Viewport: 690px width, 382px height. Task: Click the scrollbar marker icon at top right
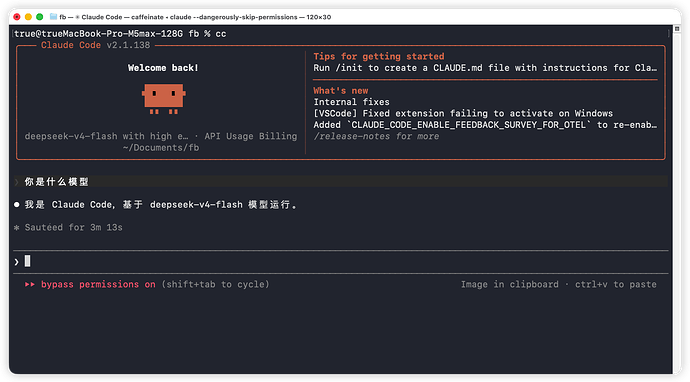tap(677, 29)
